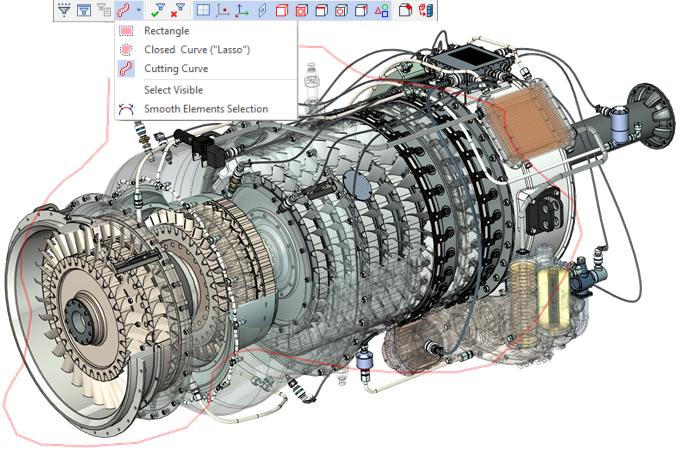This screenshot has height=453, width=680.
Task: Select the central hub of the front fan
Action: point(79,321)
